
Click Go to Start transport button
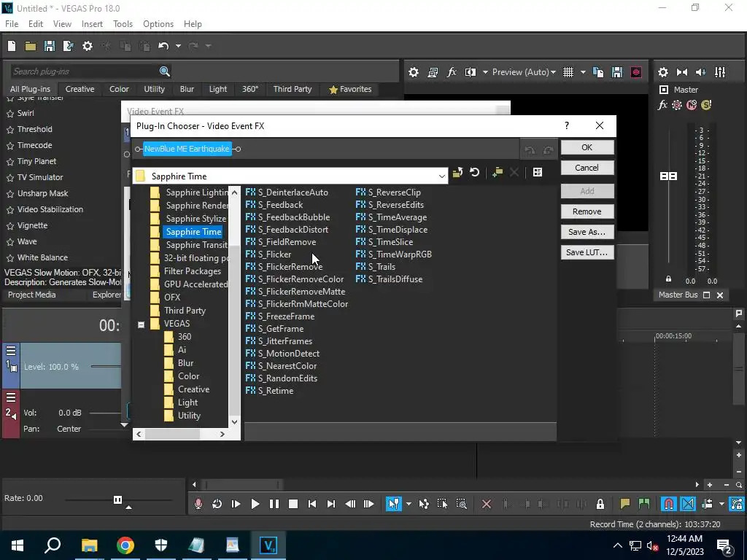pyautogui.click(x=312, y=504)
